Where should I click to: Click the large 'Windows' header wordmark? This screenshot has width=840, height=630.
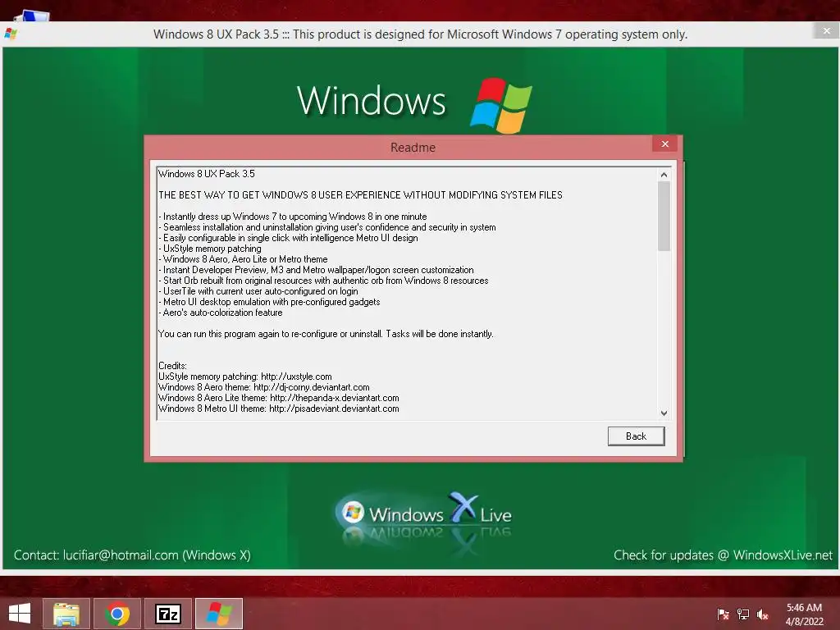pyautogui.click(x=372, y=101)
